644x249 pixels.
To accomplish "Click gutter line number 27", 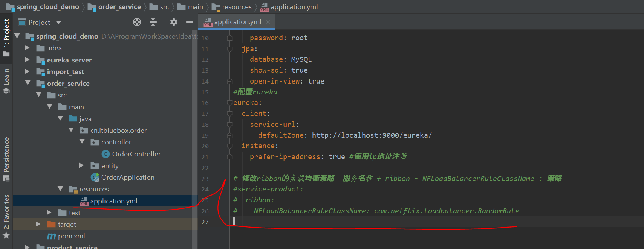I will click(205, 222).
